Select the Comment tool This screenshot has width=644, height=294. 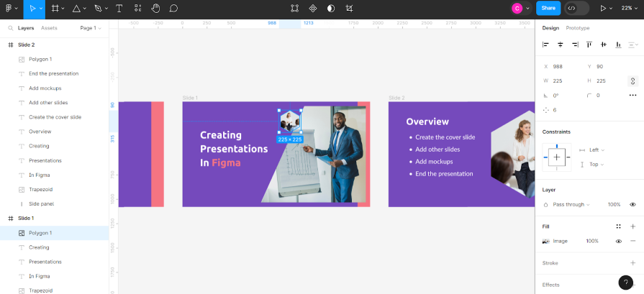[173, 8]
